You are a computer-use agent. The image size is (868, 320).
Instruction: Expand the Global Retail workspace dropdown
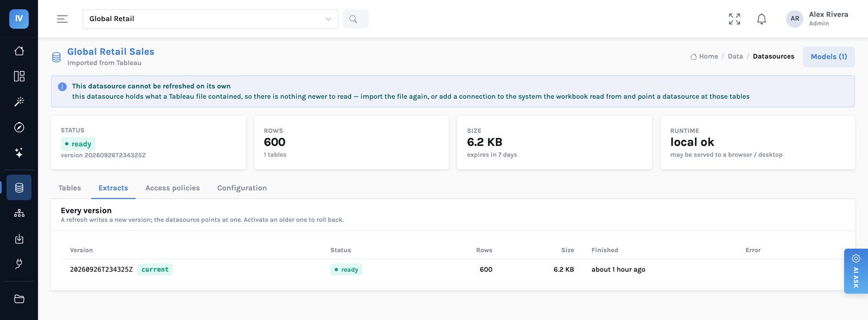[210, 19]
